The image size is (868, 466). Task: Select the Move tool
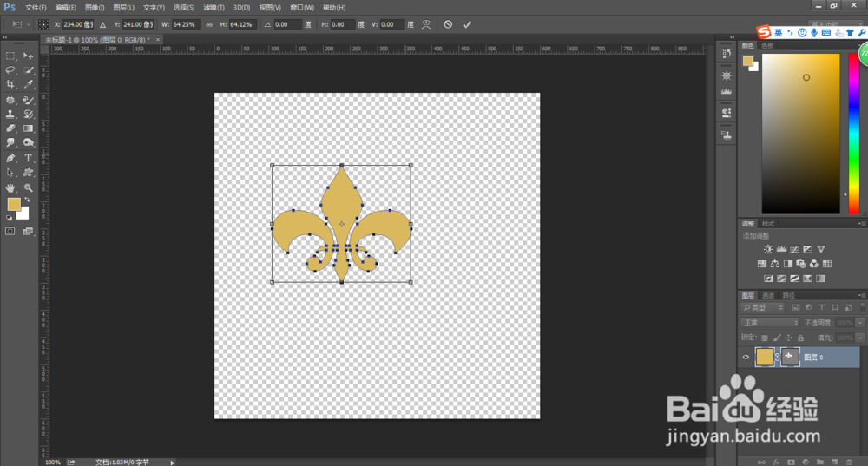pos(29,56)
